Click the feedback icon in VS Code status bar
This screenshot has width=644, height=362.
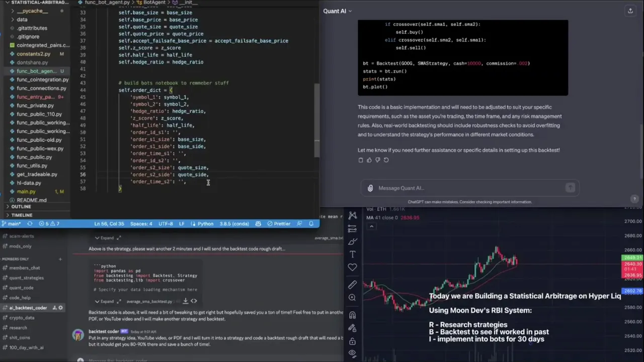click(300, 224)
